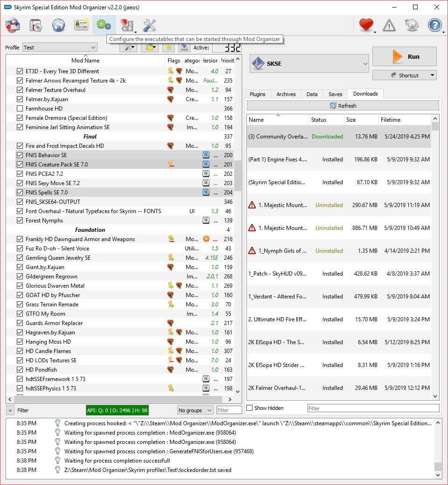Sort mods by the Flags column header

click(174, 61)
